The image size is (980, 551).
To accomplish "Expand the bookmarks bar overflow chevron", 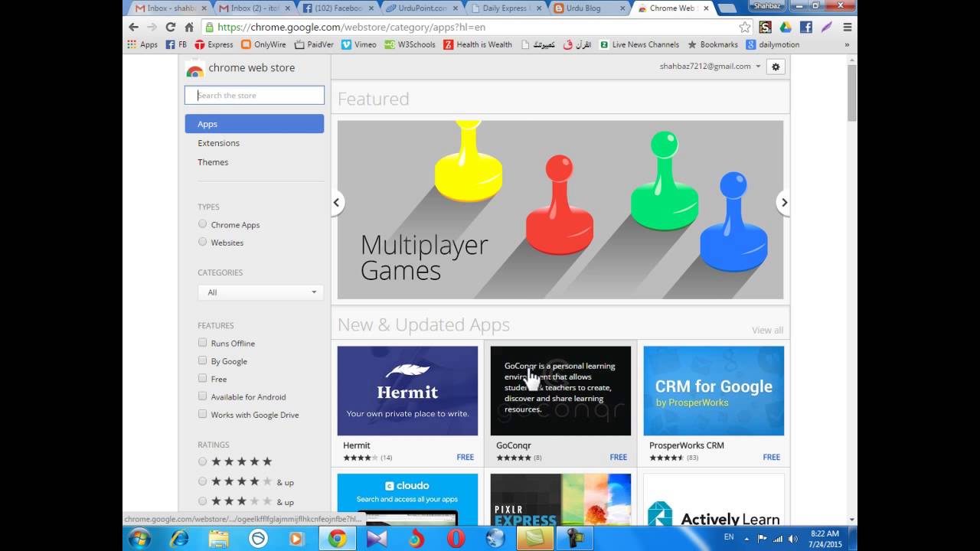I will 847,44.
